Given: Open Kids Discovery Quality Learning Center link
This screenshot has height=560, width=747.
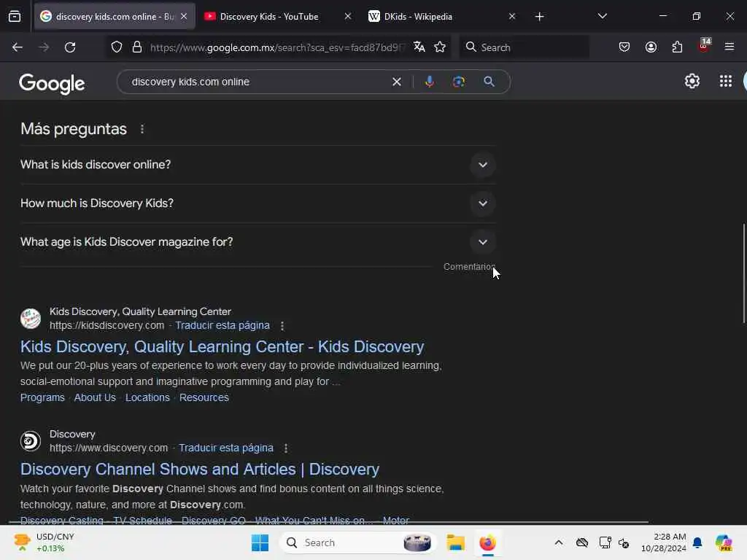Looking at the screenshot, I should pos(222,346).
